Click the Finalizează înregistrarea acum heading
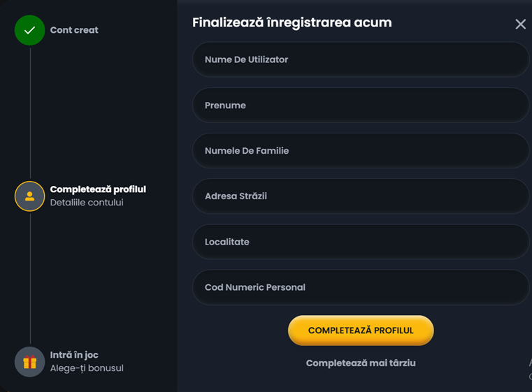532x392 pixels. point(292,22)
